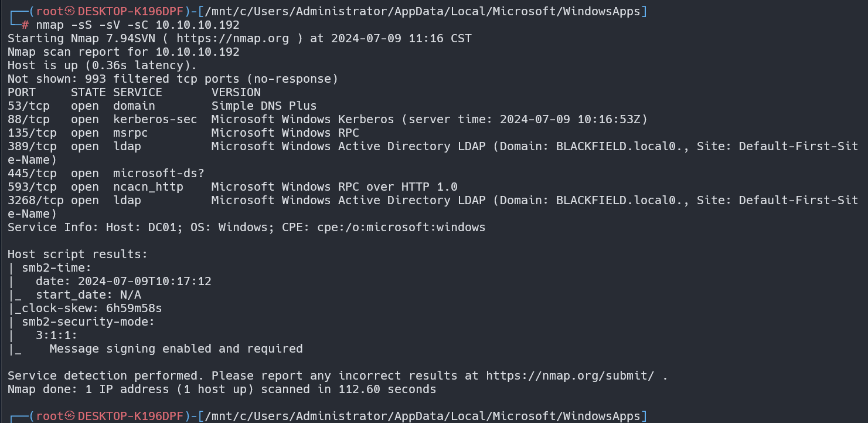
Task: Click the VERSION column header
Action: (x=236, y=93)
